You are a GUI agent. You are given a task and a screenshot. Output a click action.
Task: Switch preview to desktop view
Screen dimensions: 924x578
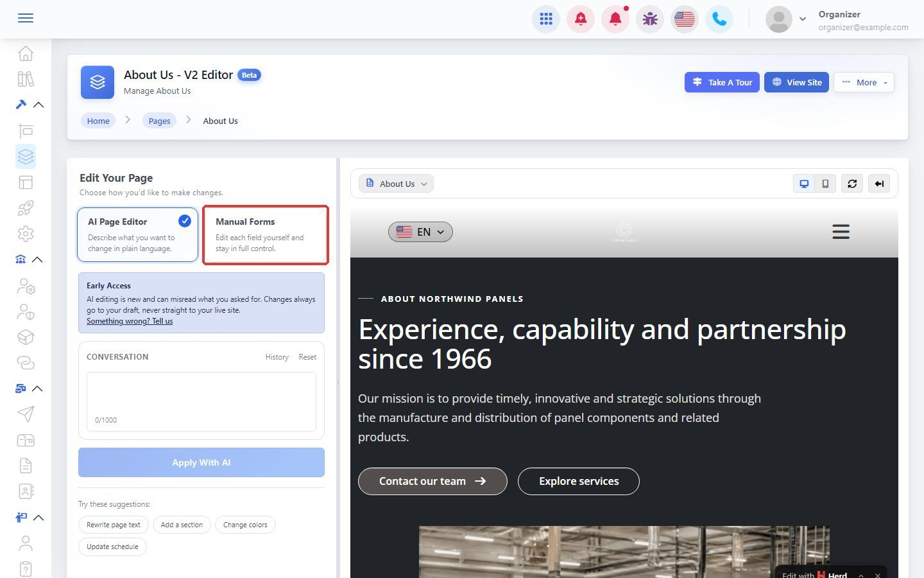click(x=804, y=184)
